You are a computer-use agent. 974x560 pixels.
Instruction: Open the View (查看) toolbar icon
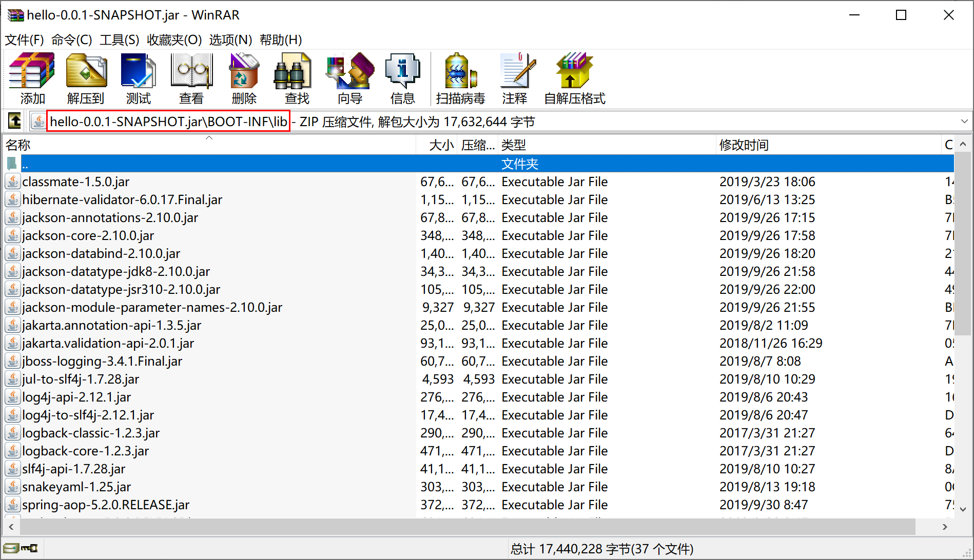point(191,78)
